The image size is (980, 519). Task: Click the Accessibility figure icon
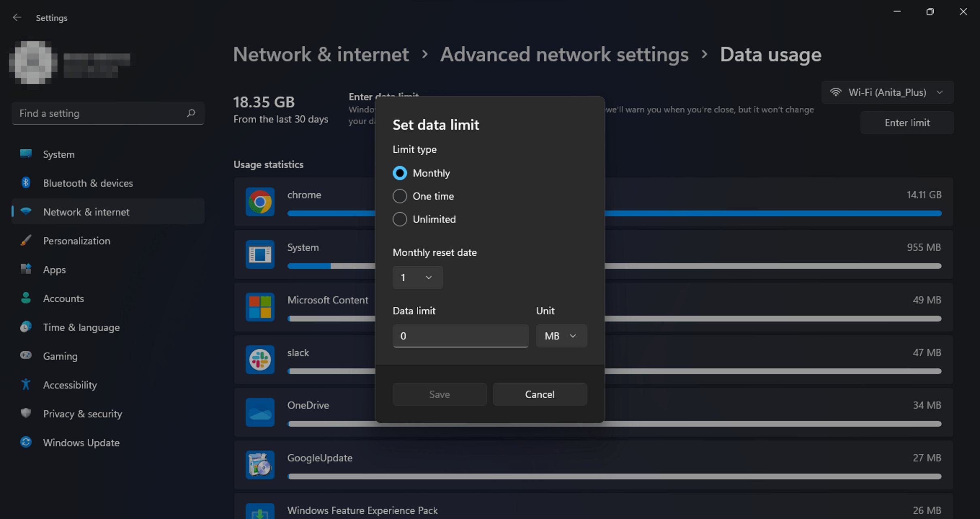pyautogui.click(x=26, y=384)
